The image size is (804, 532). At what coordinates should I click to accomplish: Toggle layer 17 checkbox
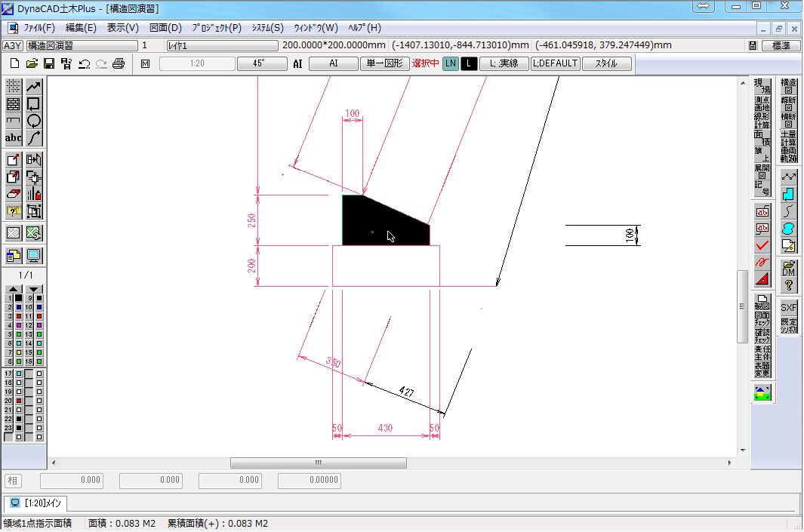tap(19, 374)
